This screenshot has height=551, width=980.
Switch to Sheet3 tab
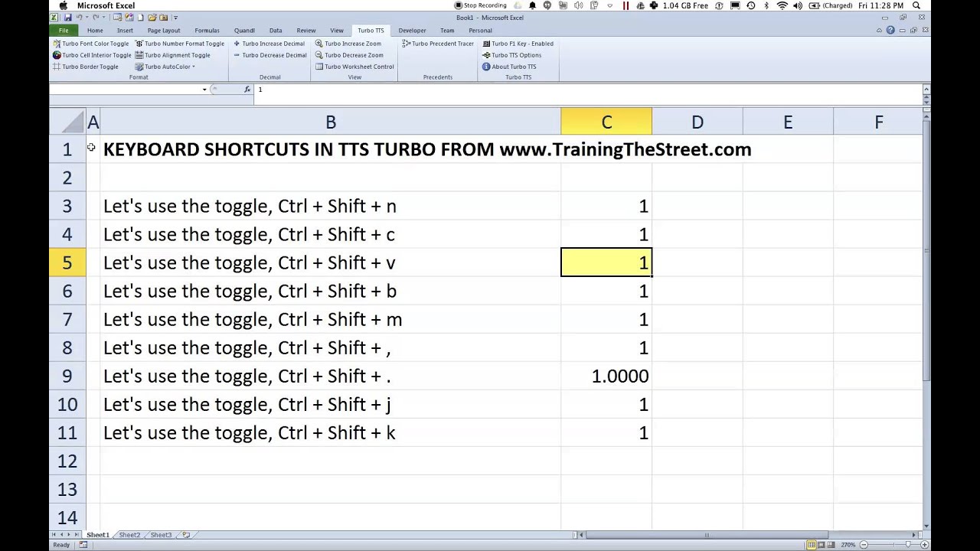coord(161,535)
